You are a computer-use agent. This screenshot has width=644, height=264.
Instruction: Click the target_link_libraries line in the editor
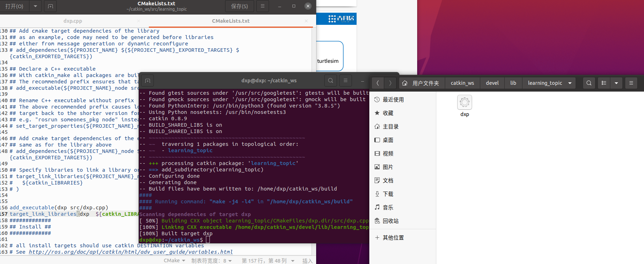74,214
